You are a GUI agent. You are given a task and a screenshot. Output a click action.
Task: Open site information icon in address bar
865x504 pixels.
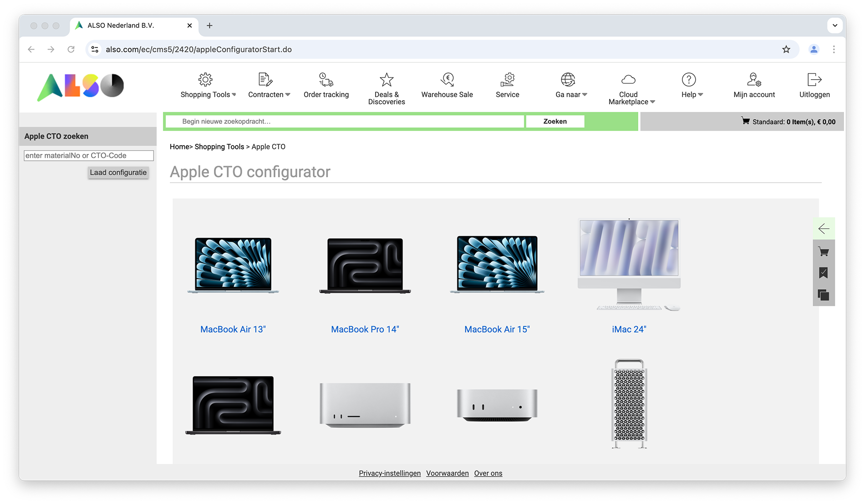click(95, 49)
